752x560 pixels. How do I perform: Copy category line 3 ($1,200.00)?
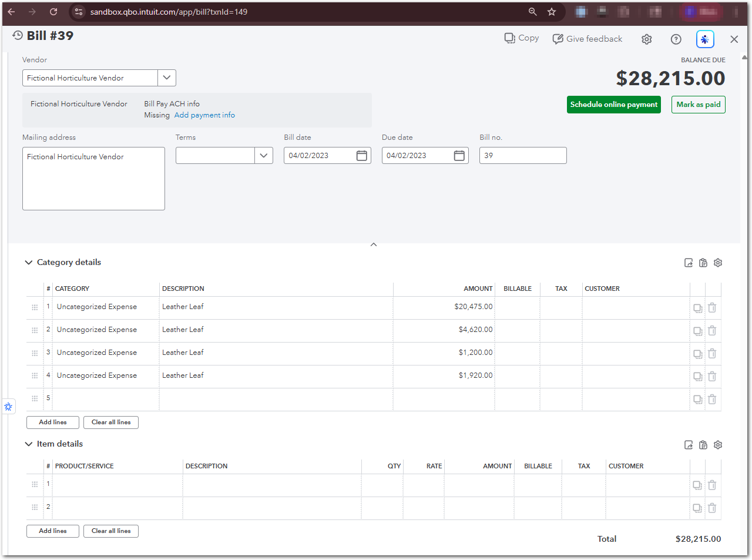point(697,354)
